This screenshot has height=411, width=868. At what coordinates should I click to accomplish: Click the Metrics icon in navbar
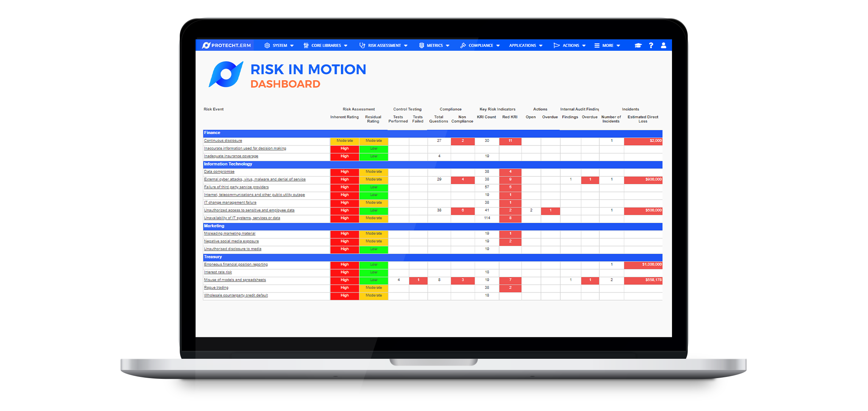click(421, 45)
